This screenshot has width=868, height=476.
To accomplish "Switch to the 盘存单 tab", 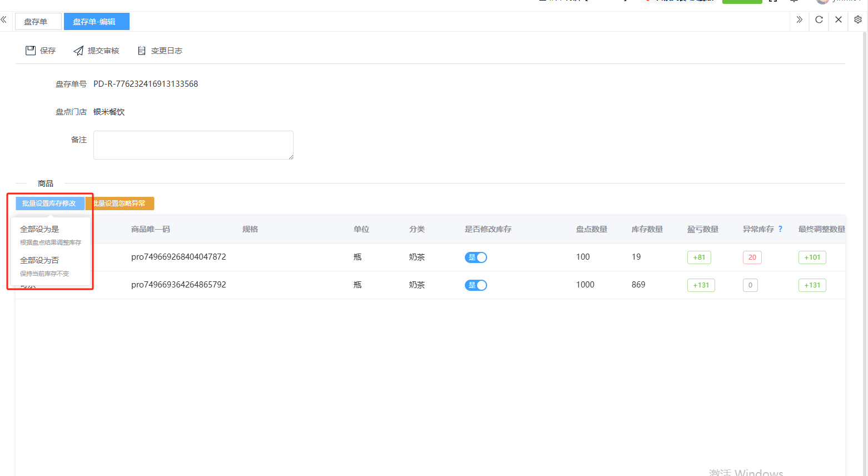I will 36,22.
